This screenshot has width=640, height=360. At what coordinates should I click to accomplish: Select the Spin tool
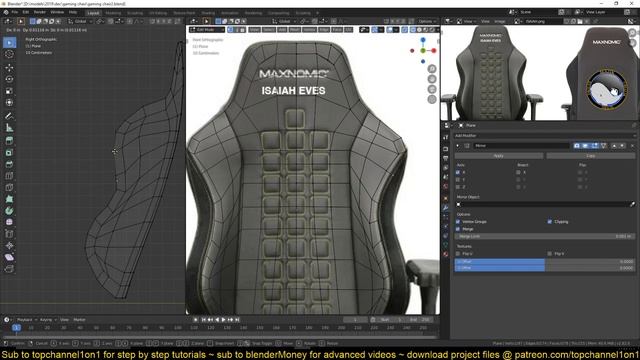(x=9, y=211)
